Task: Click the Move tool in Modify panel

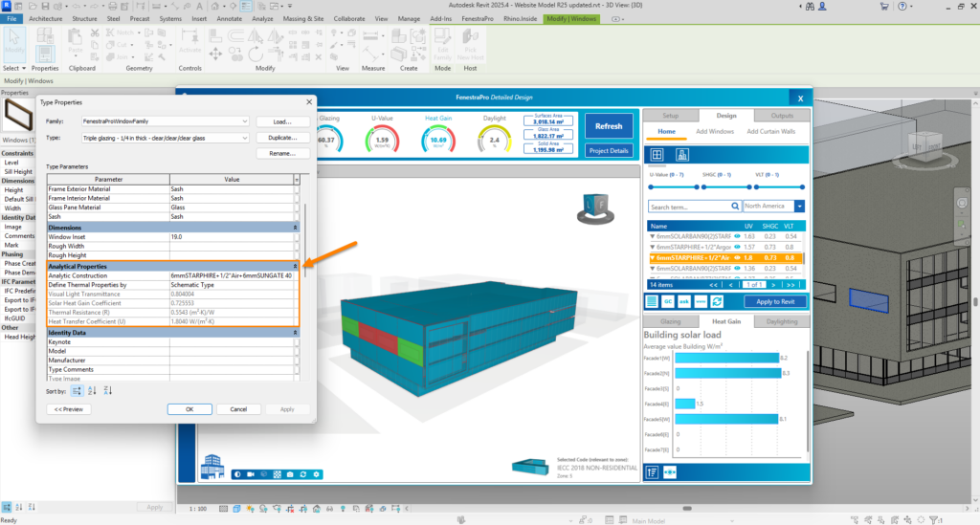Action: (x=215, y=55)
